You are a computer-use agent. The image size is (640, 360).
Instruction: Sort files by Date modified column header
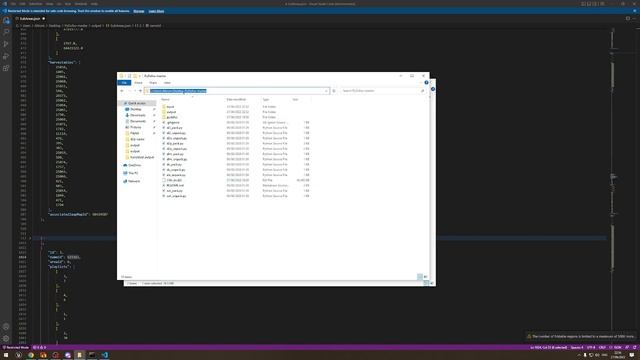point(236,100)
